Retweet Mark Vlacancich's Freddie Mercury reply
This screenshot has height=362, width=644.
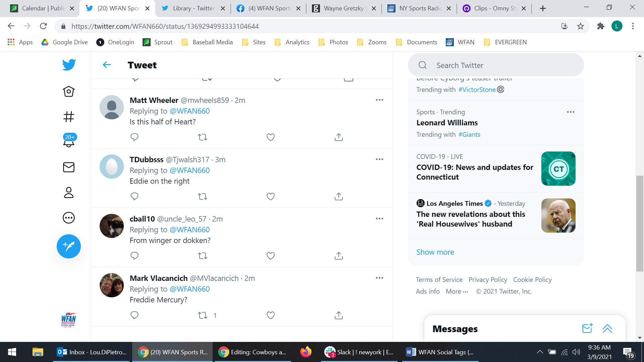click(x=203, y=315)
